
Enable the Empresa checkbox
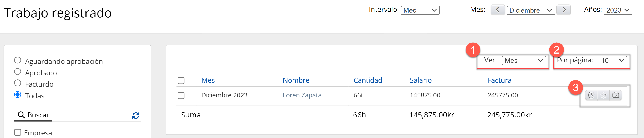pos(18,132)
